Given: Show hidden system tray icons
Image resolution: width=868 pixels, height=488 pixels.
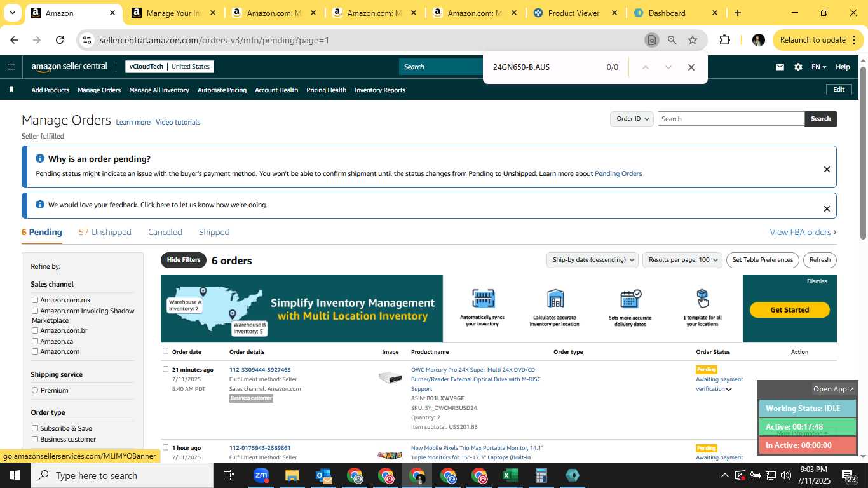Looking at the screenshot, I should point(724,475).
